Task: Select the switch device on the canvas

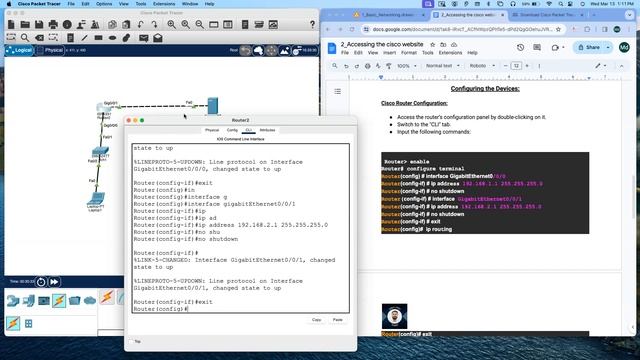Action: (100, 151)
